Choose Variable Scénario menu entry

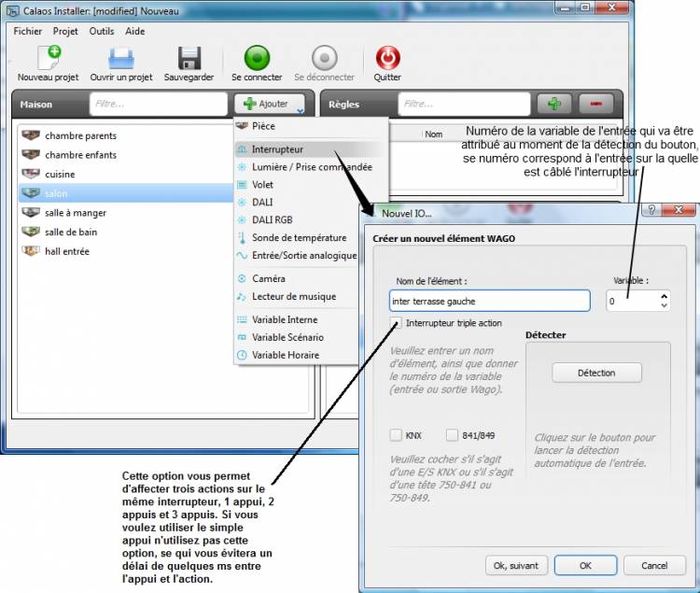tap(297, 337)
